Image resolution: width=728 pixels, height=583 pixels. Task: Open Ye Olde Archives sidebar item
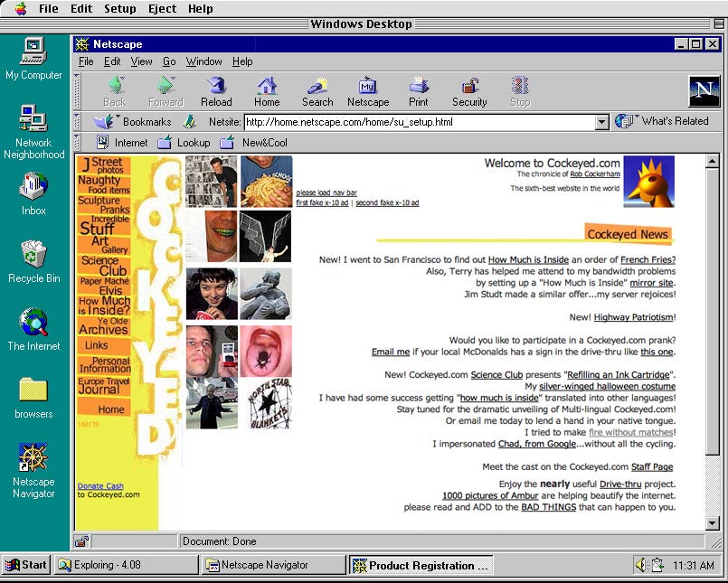(104, 326)
